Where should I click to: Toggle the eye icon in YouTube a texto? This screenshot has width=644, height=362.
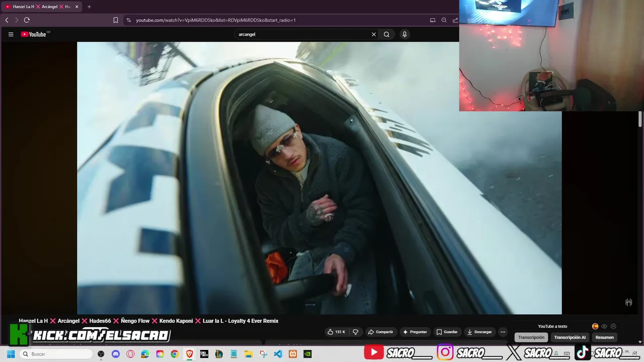[x=604, y=326]
